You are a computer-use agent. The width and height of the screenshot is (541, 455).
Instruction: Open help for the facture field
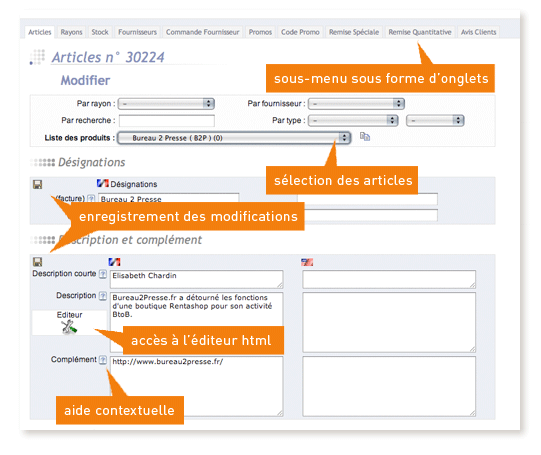coord(91,198)
